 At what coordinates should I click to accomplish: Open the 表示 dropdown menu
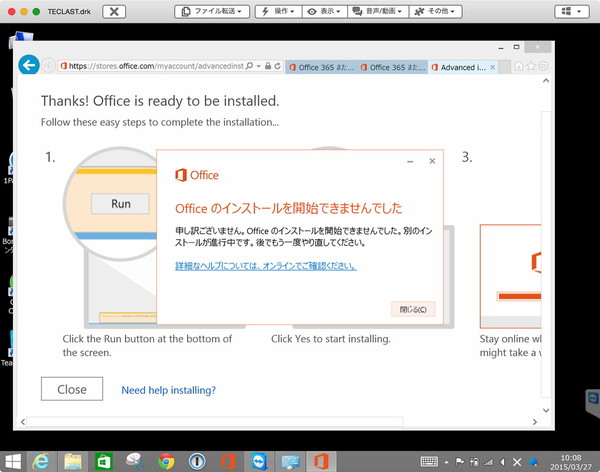point(324,11)
